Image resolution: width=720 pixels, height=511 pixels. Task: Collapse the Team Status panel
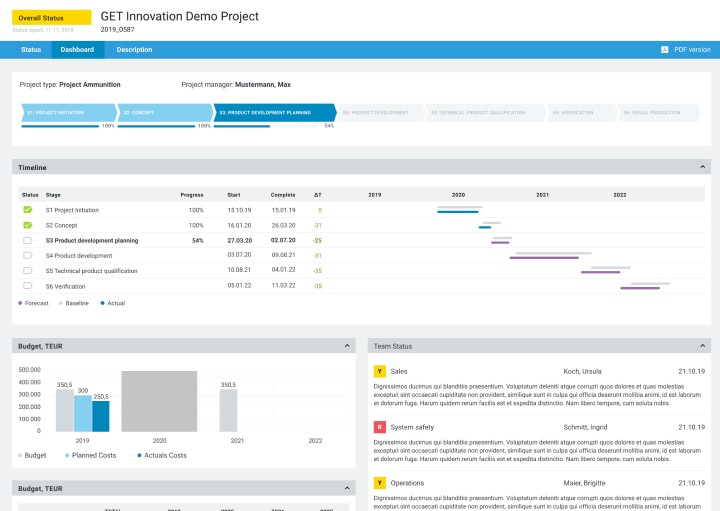[702, 346]
